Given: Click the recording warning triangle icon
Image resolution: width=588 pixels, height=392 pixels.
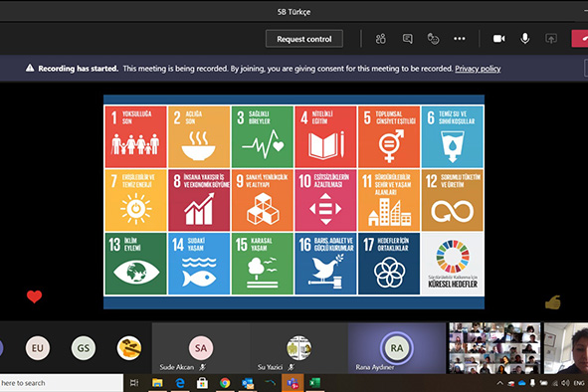Looking at the screenshot, I should 30,68.
